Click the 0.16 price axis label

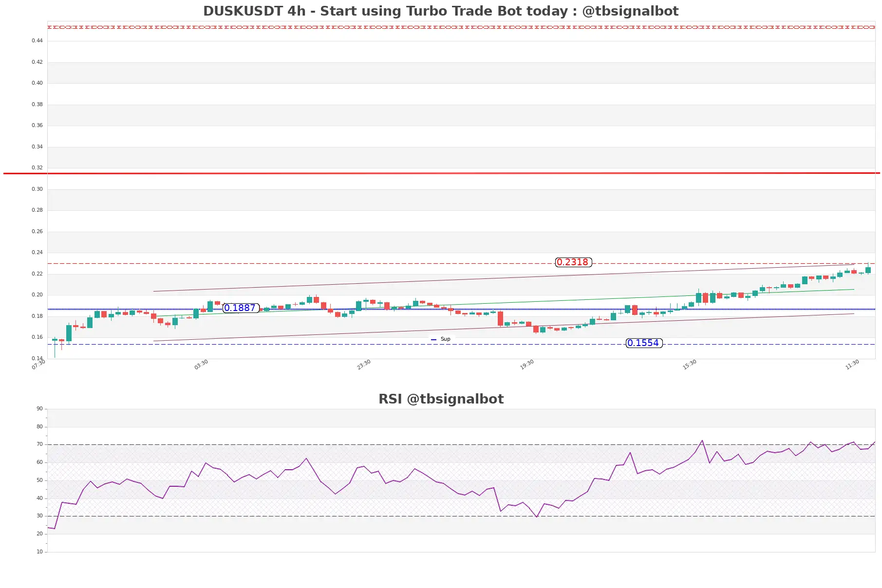coord(37,337)
